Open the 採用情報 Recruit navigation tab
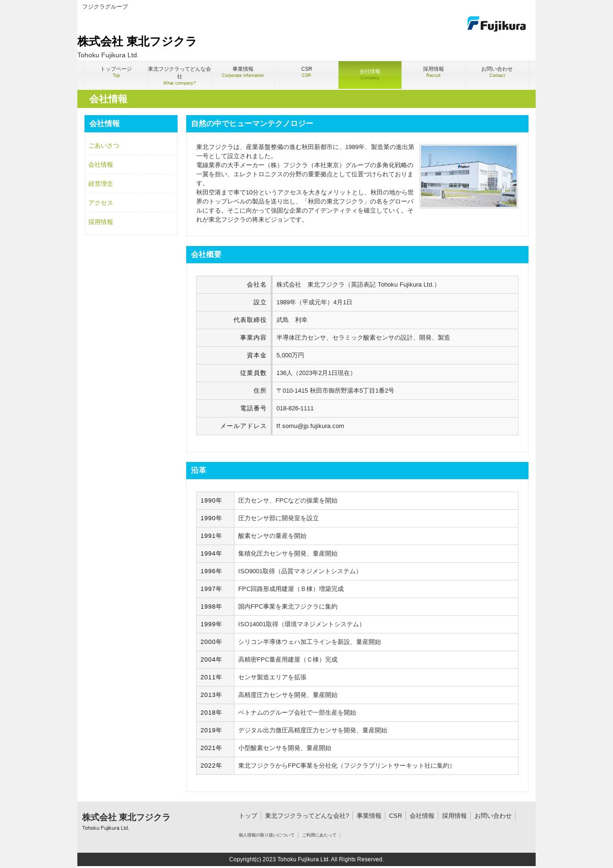Screen dimensions: 613x868 tap(433, 75)
